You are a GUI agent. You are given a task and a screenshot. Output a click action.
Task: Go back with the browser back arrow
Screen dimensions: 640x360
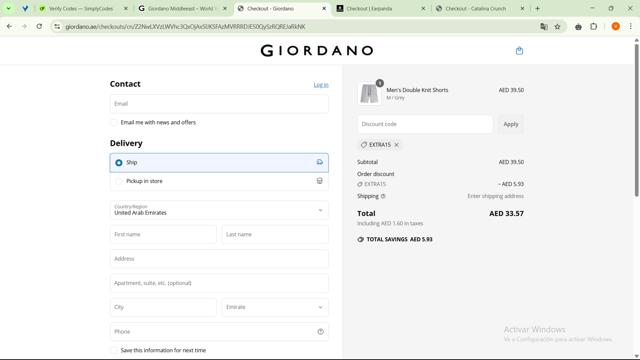9,27
